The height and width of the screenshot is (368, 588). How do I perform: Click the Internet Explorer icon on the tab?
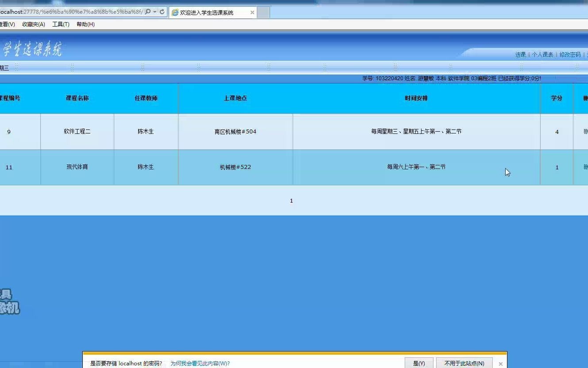click(x=175, y=13)
